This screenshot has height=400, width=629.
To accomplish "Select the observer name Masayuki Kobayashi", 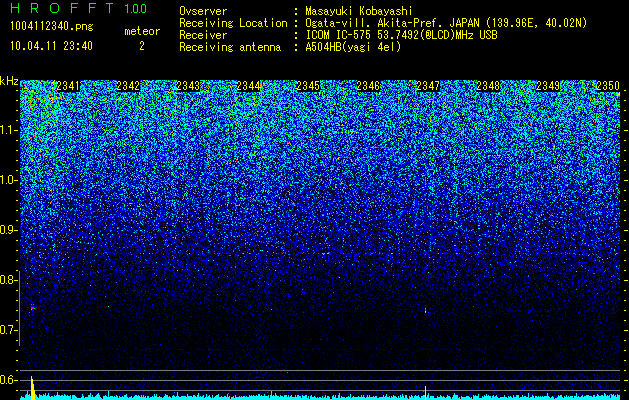I will 359,11.
